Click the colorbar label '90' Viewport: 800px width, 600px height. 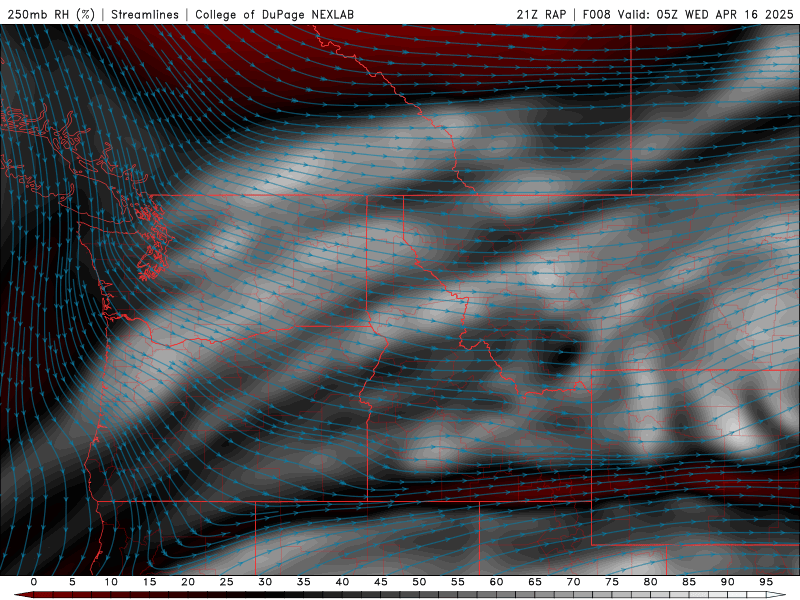click(x=728, y=582)
